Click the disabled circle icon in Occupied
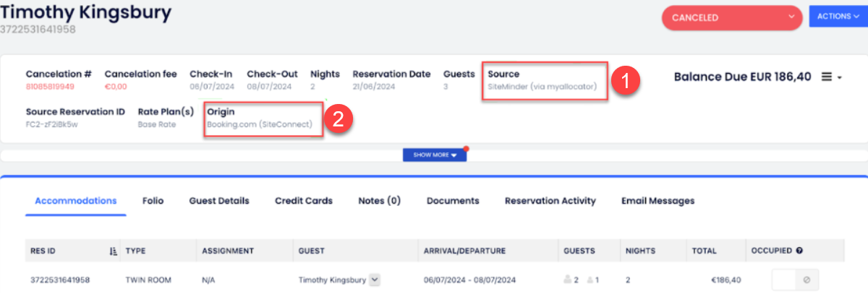Screen dimensions: 868x307 tap(807, 280)
